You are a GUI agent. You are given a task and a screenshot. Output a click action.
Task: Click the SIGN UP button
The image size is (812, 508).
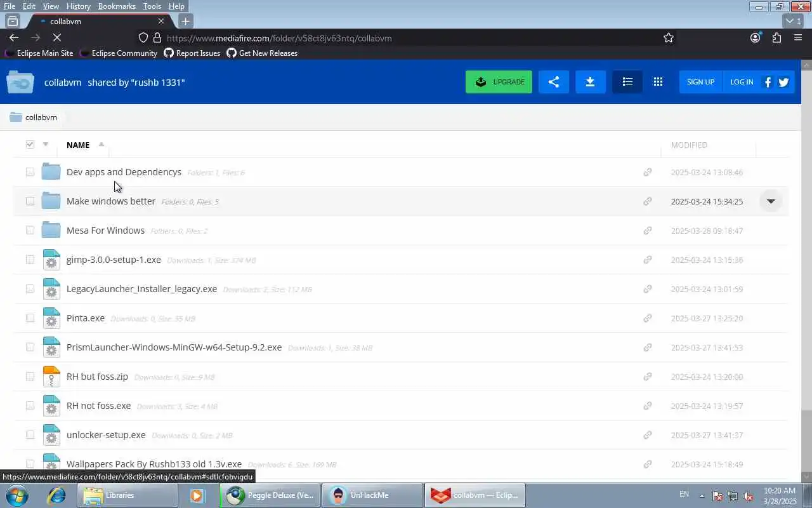point(700,82)
